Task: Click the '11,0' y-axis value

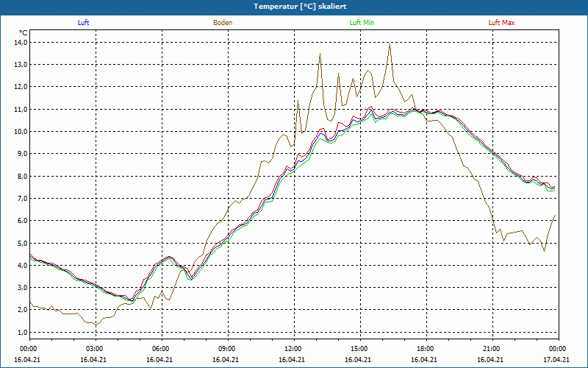Action: (21, 109)
